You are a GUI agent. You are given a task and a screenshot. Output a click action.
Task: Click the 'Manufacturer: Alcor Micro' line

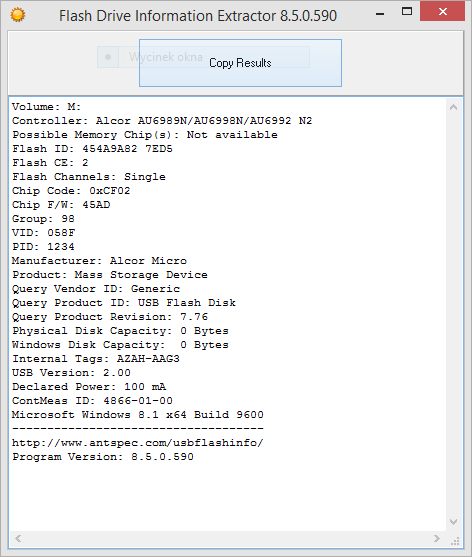[x=99, y=261]
